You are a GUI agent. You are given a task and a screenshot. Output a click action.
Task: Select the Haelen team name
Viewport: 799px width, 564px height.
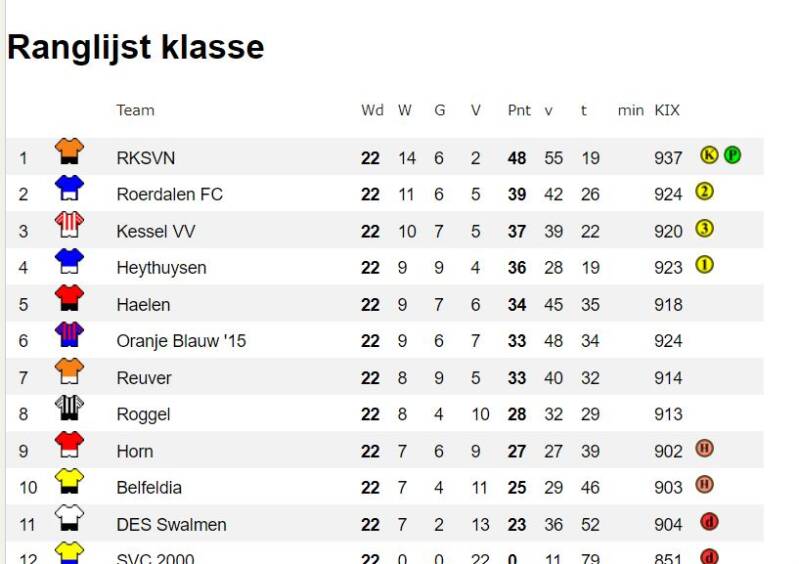coord(143,304)
